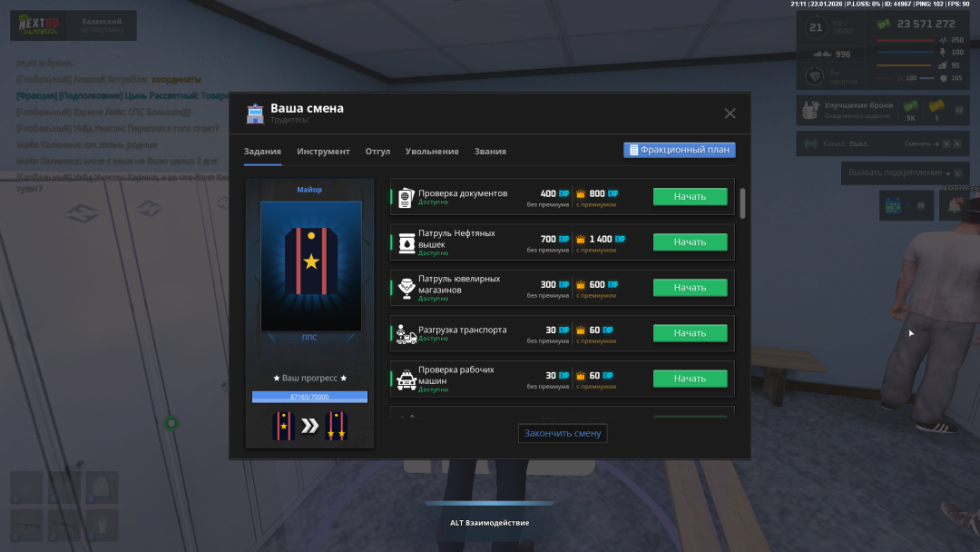Click the oil rig patrol barrel icon
The width and height of the screenshot is (980, 552).
click(x=406, y=242)
